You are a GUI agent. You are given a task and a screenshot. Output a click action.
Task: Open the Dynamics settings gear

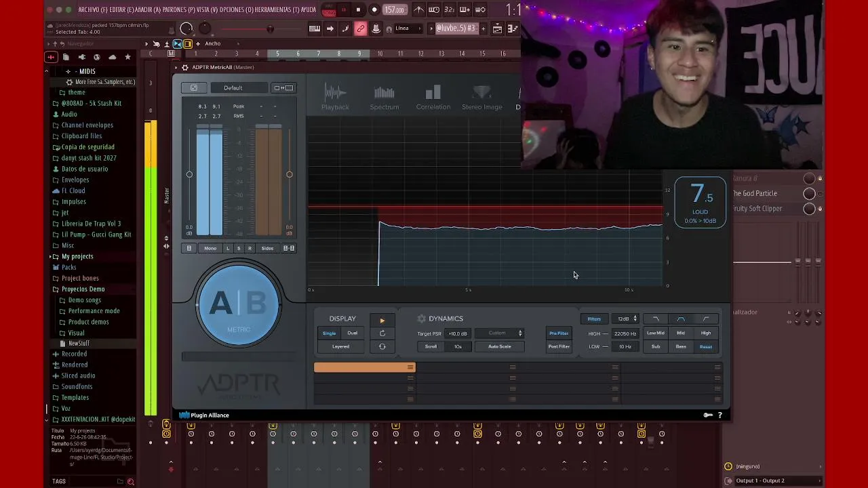coord(421,319)
